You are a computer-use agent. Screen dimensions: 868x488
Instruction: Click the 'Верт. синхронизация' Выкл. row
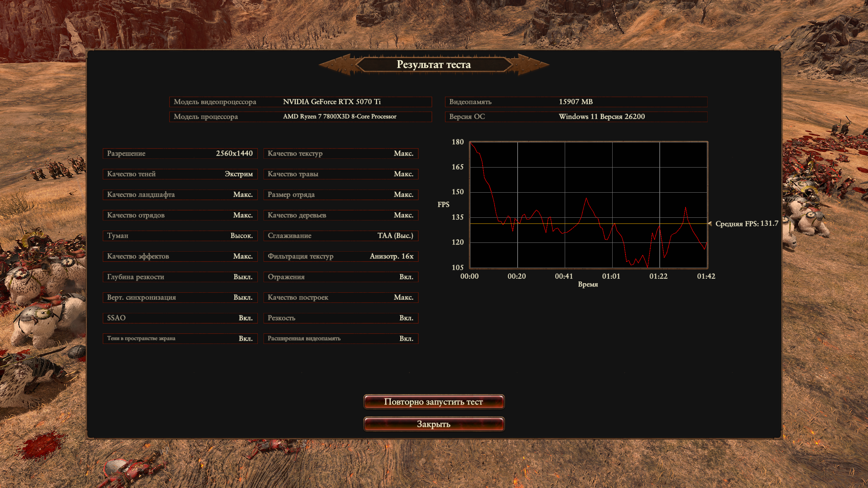click(180, 297)
